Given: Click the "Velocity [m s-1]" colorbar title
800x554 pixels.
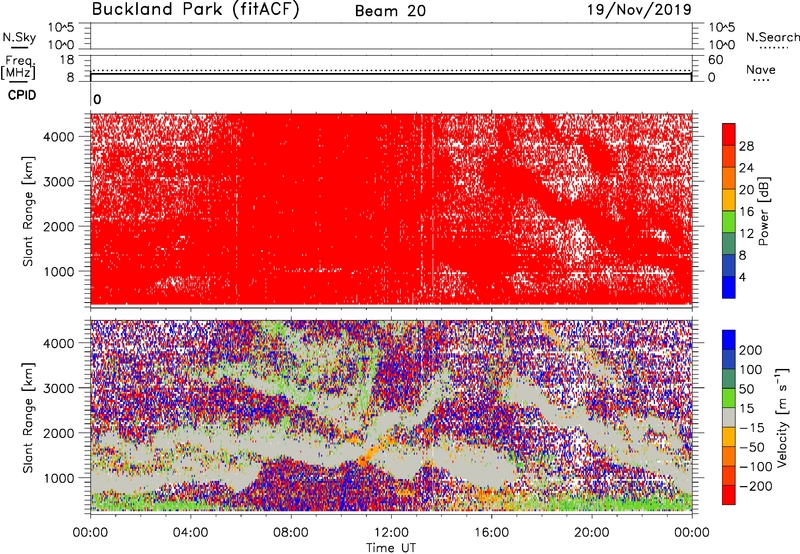Looking at the screenshot, I should click(782, 418).
